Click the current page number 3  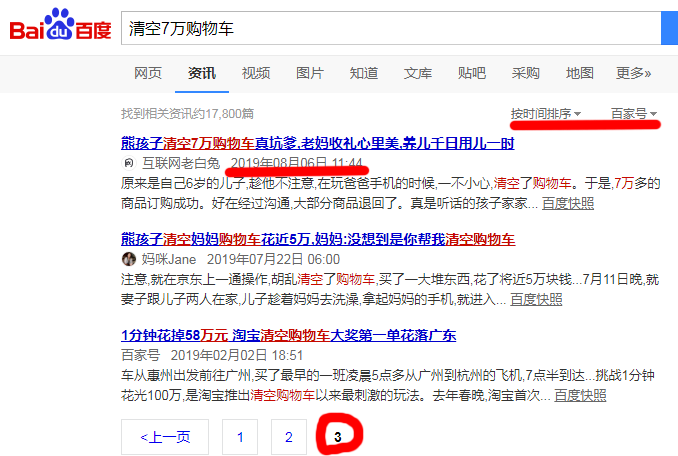coord(338,437)
